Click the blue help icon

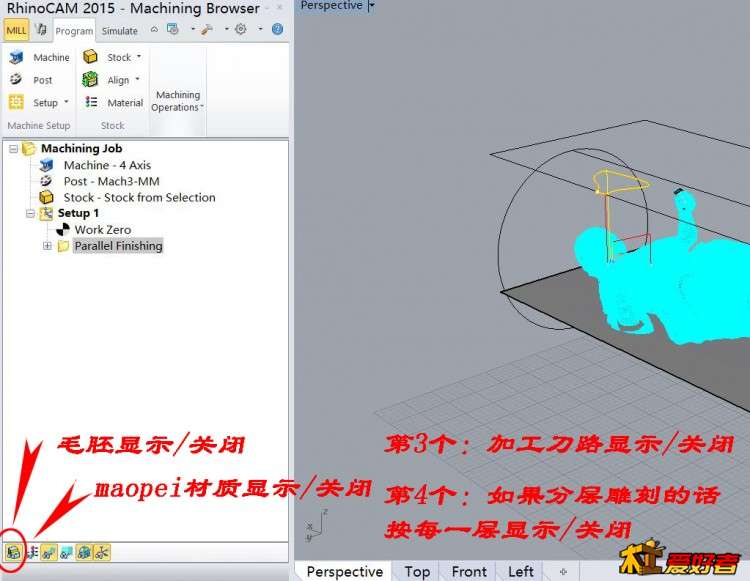277,29
